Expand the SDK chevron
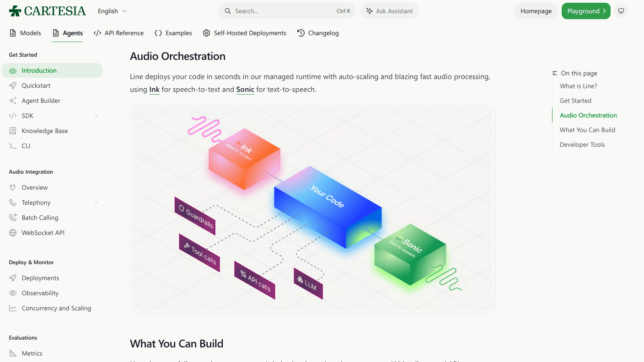Screen dimensions: 644x362 tap(96, 116)
